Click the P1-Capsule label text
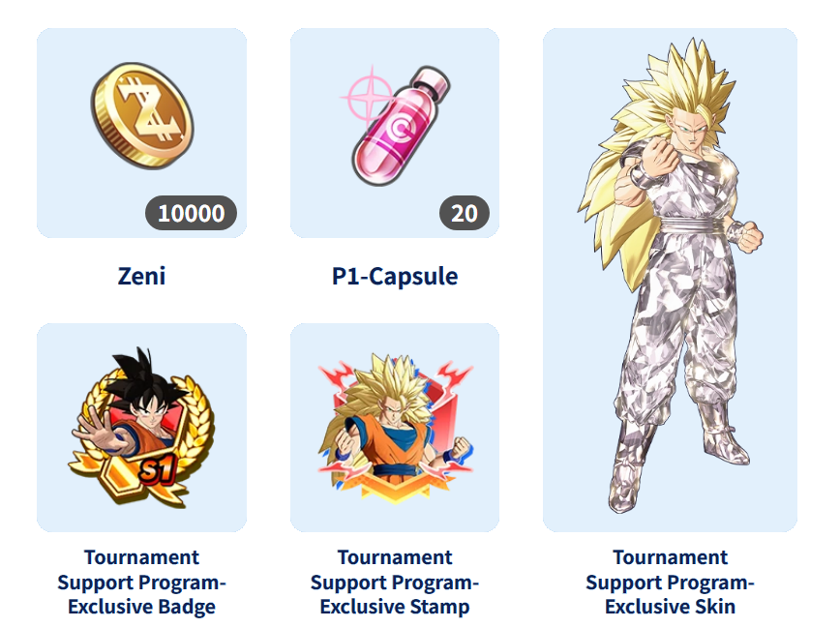 395,277
